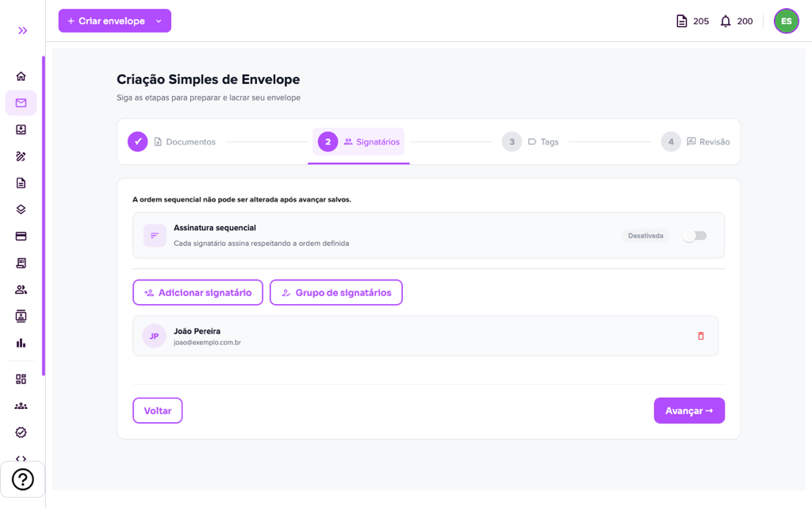Click the email joao@exemplo.com.br

(x=207, y=343)
